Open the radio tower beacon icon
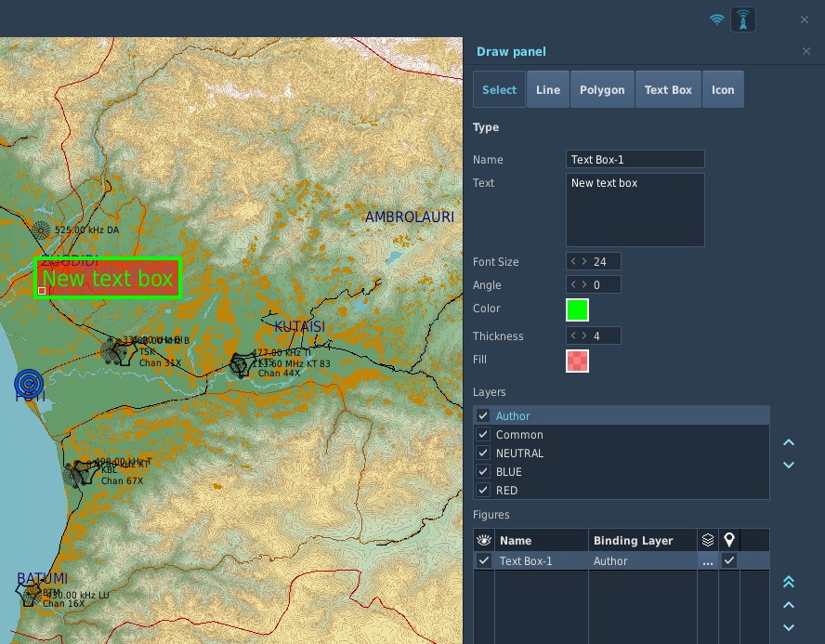The height and width of the screenshot is (644, 825). point(743,20)
